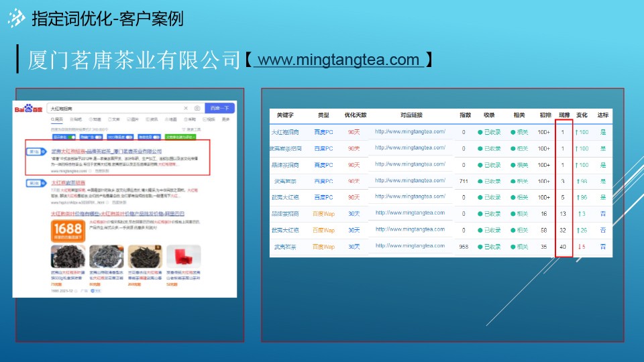Switch to the 图片 tab
The width and height of the screenshot is (644, 362).
coord(133,119)
